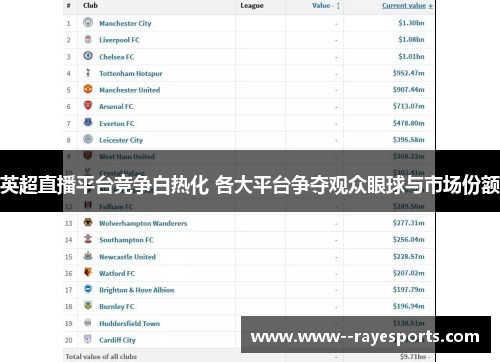The width and height of the screenshot is (500, 362).
Task: Click the Southampton FC club crest
Action: pyautogui.click(x=88, y=239)
